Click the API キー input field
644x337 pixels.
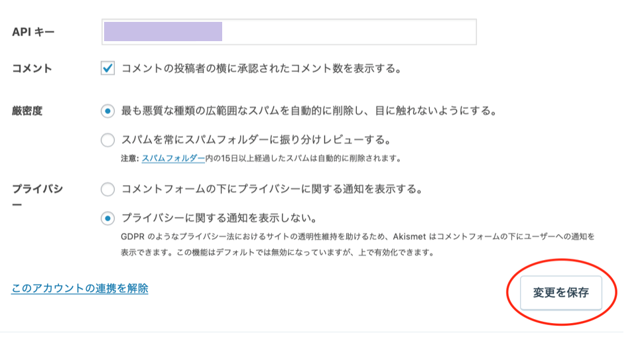289,32
